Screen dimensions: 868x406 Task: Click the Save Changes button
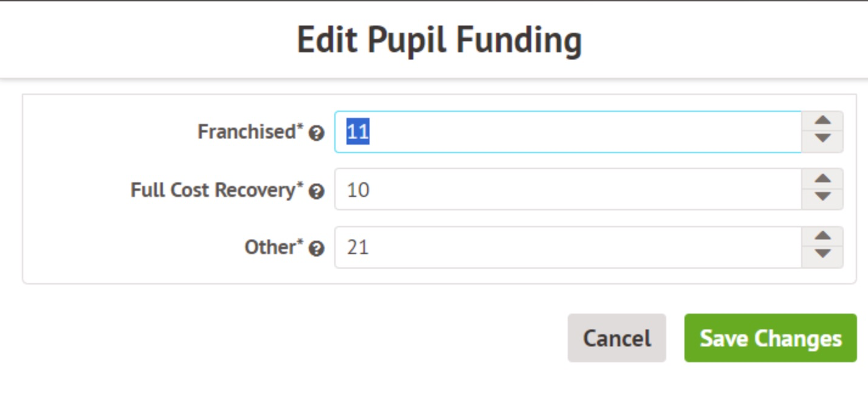click(x=770, y=338)
